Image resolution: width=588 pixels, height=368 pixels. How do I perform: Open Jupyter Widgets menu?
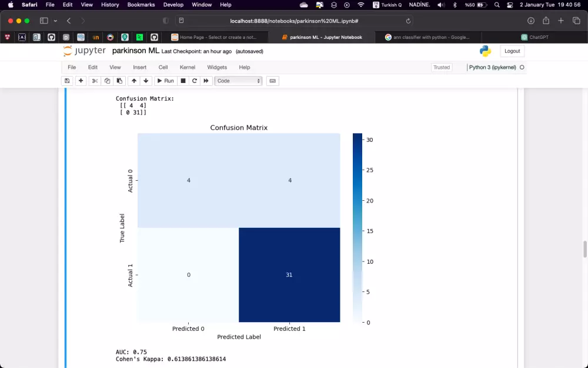point(217,67)
